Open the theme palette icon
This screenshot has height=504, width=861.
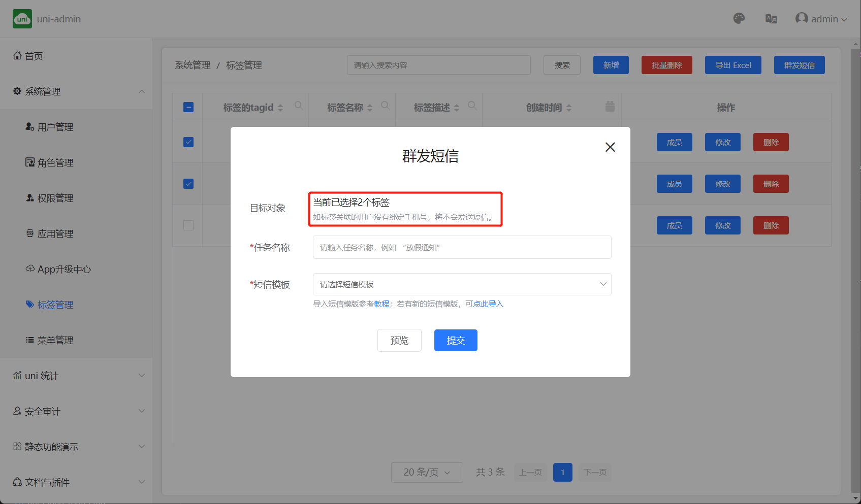[739, 19]
